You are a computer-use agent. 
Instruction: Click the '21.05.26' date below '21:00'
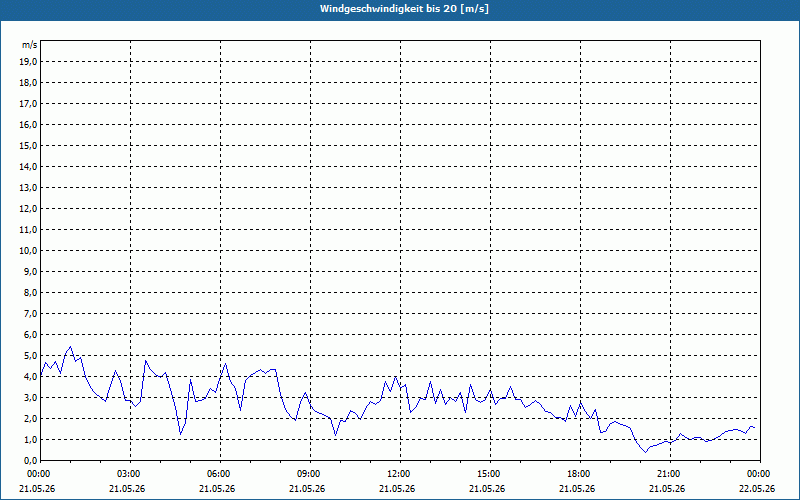coord(667,488)
